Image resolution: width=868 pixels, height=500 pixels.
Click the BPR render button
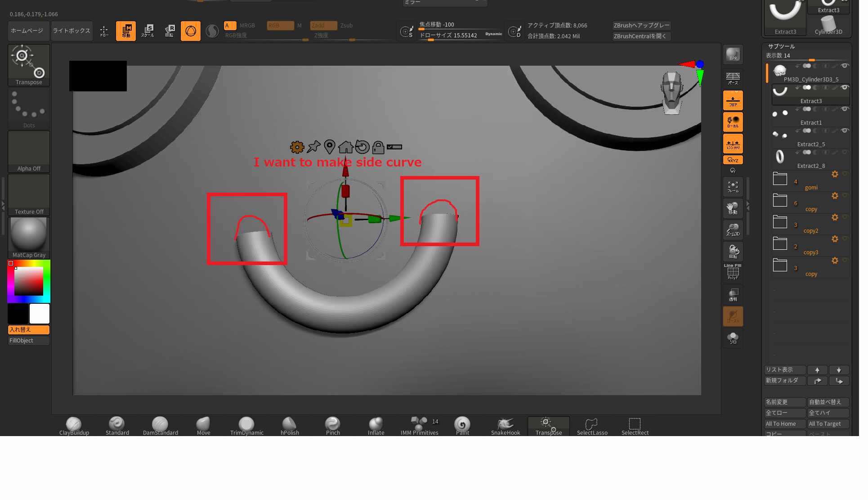pos(733,54)
